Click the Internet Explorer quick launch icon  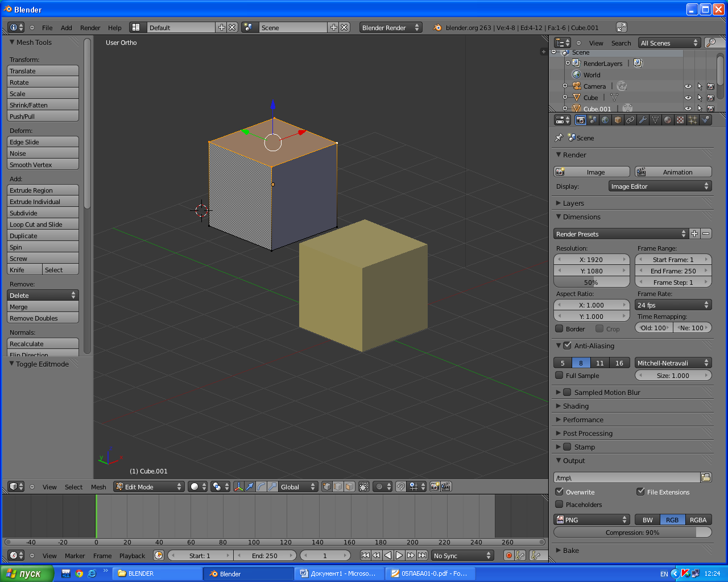pos(92,573)
